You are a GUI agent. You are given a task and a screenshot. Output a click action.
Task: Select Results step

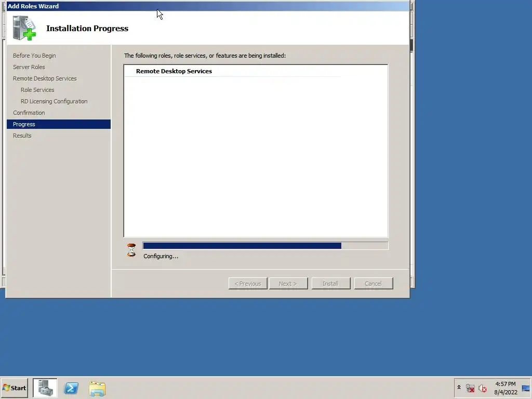pos(22,136)
